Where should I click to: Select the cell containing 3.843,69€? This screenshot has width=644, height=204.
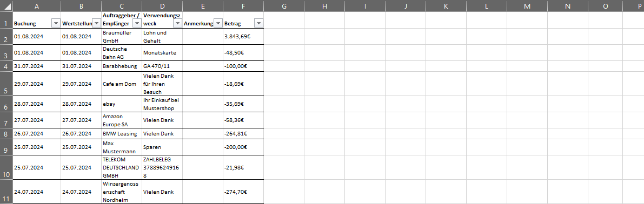[x=243, y=37]
